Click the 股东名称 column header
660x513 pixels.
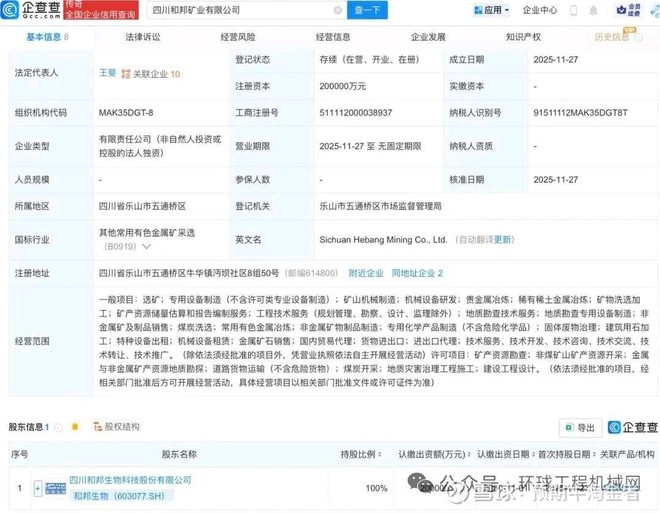[179, 455]
